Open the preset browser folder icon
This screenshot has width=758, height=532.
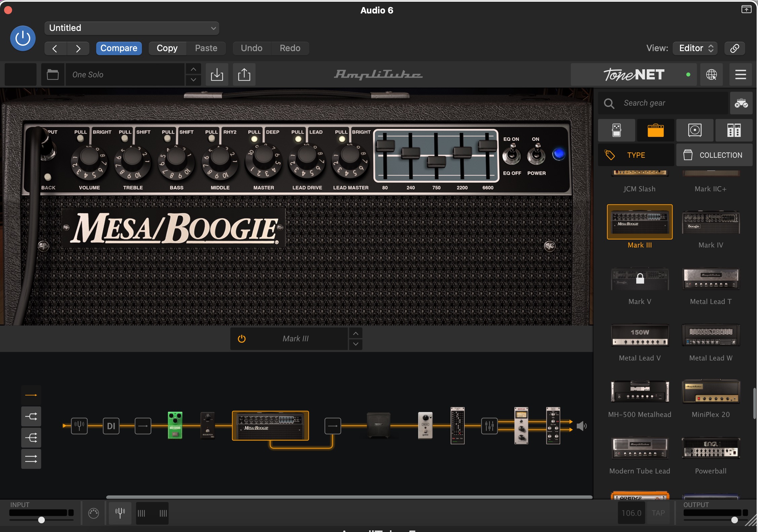pyautogui.click(x=52, y=75)
